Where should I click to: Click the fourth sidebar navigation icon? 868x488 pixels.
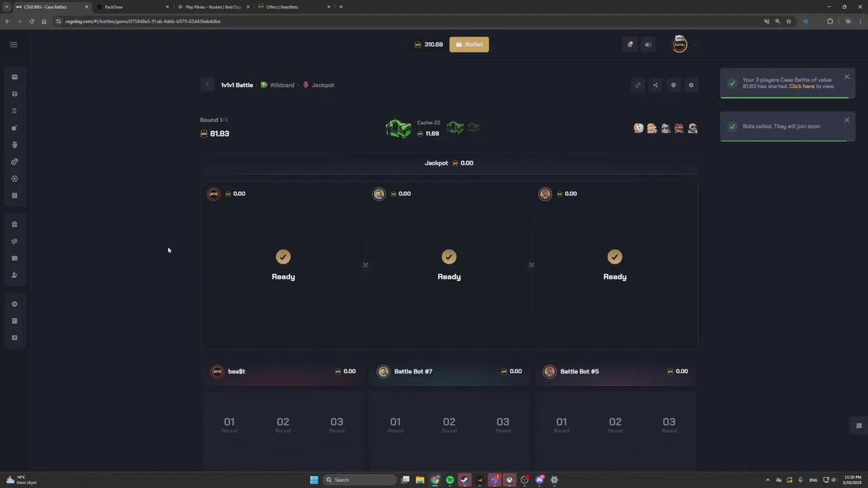point(14,128)
